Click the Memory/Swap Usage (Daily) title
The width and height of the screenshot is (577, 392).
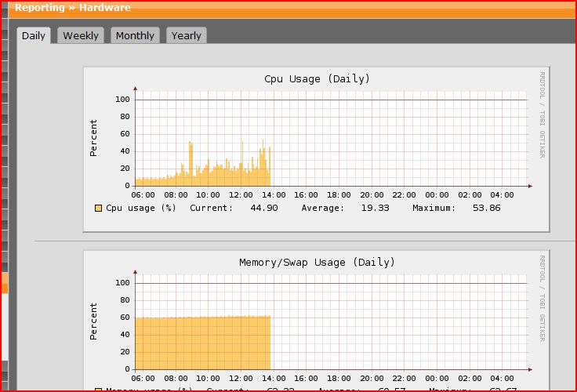pos(317,263)
